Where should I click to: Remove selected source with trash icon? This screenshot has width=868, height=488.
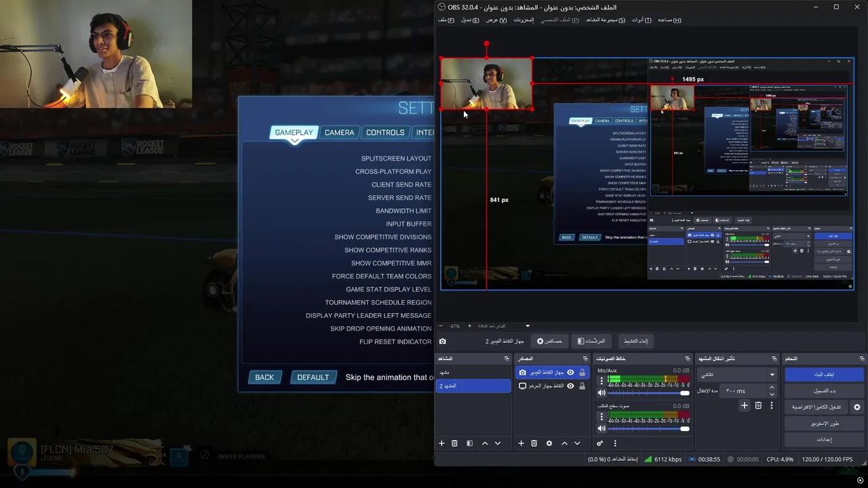point(534,443)
